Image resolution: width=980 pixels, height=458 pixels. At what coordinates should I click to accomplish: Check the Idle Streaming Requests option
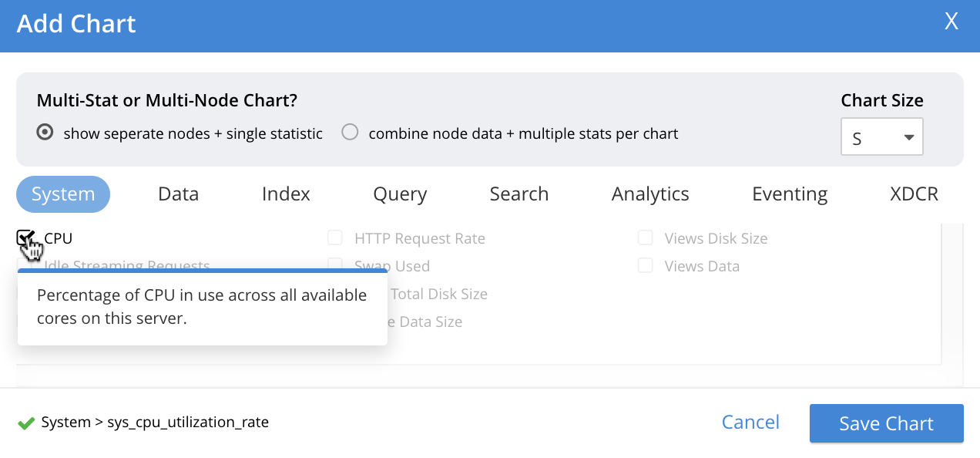[25, 265]
